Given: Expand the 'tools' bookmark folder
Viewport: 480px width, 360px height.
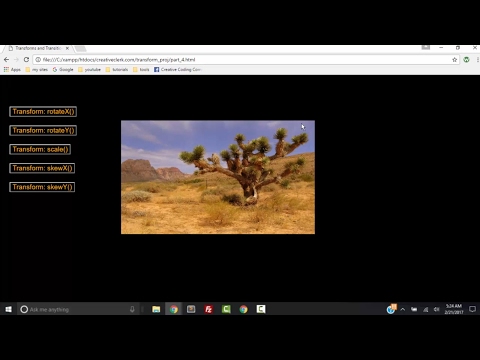Looking at the screenshot, I should 141,69.
